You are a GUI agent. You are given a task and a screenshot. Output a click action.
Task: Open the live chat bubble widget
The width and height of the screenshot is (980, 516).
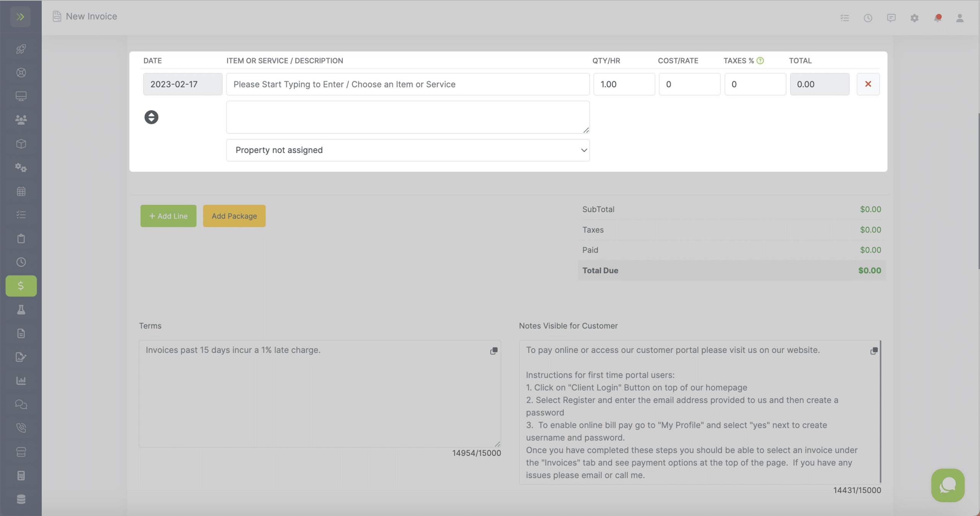click(x=948, y=485)
